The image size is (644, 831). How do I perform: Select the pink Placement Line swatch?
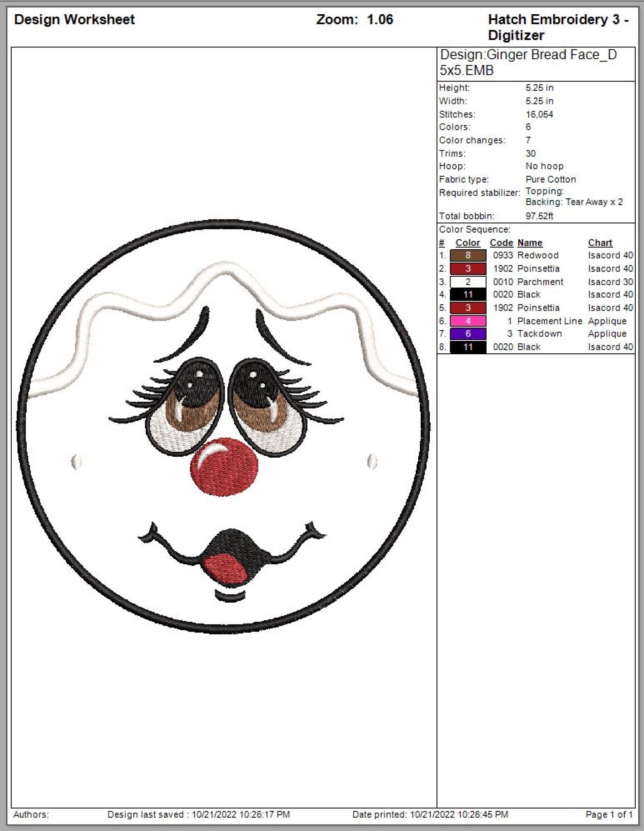pos(468,321)
